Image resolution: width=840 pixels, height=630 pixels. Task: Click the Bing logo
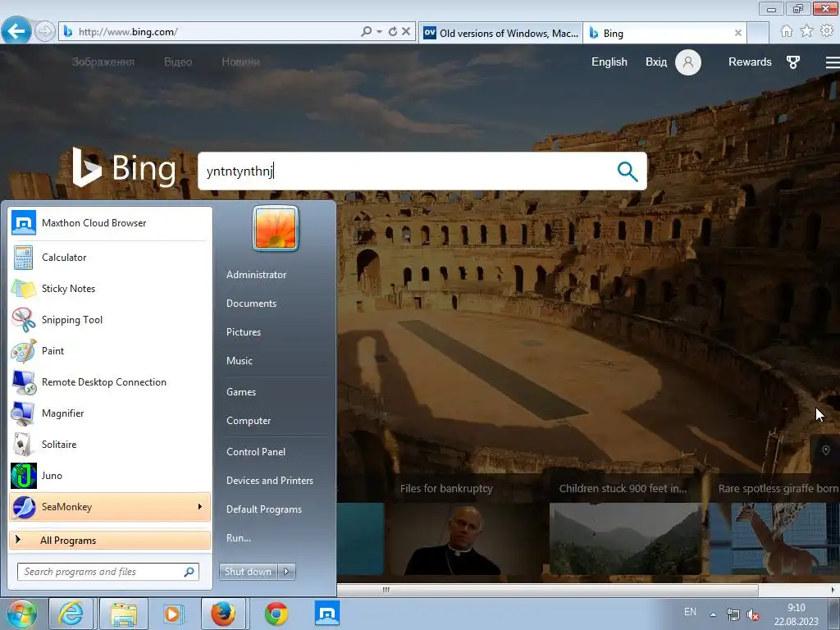125,167
